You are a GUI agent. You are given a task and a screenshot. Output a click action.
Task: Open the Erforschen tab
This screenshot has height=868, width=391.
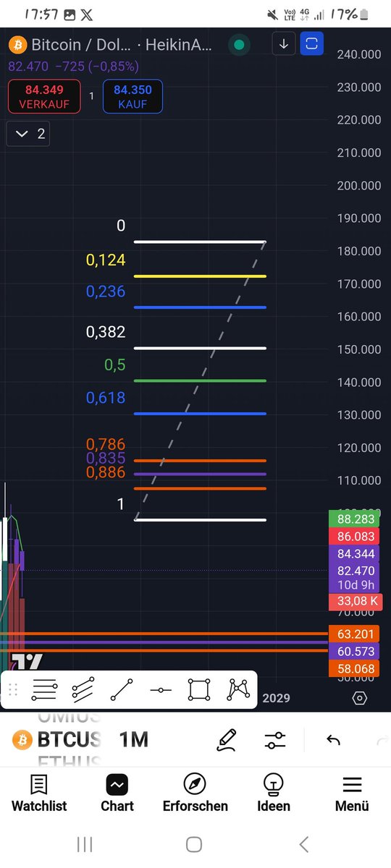[x=195, y=793]
